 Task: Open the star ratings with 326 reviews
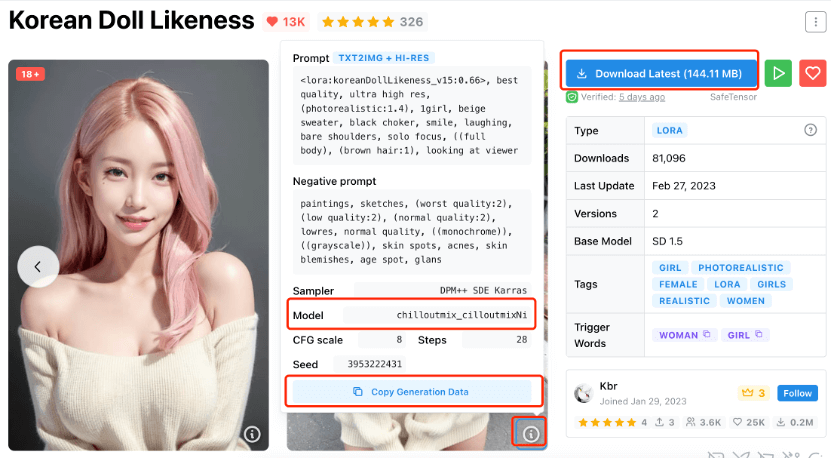tap(372, 22)
